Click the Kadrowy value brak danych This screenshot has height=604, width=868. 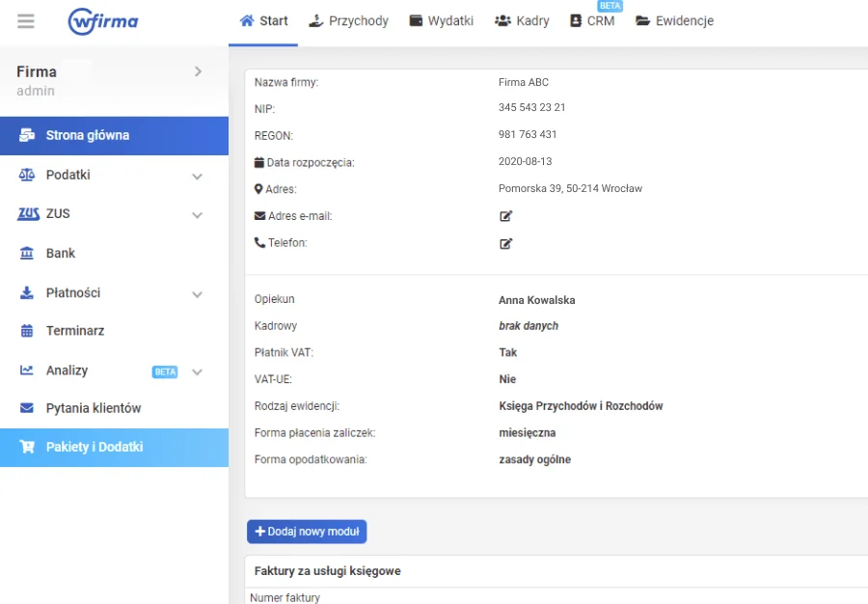tap(529, 326)
